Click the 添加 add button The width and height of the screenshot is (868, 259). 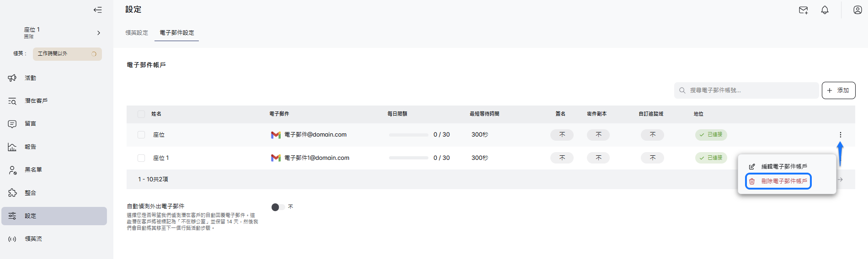coord(838,90)
